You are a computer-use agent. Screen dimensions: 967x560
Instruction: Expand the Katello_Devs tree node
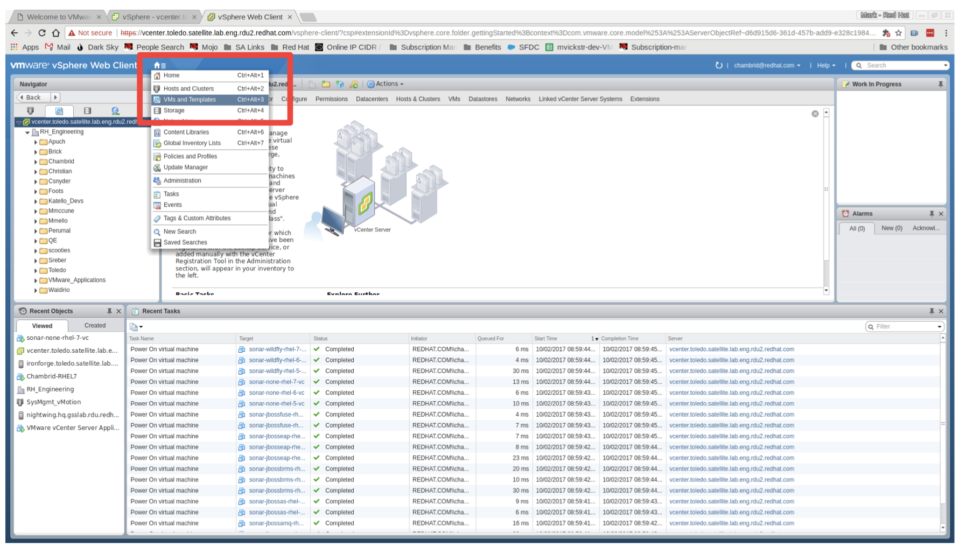(36, 200)
